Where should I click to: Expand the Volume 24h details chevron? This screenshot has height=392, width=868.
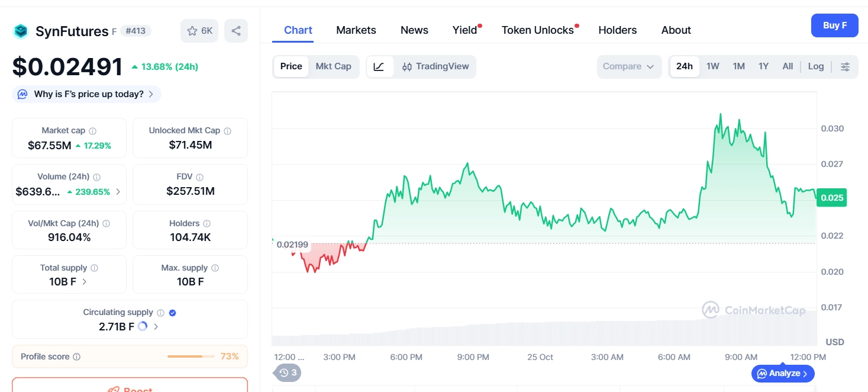pyautogui.click(x=118, y=191)
